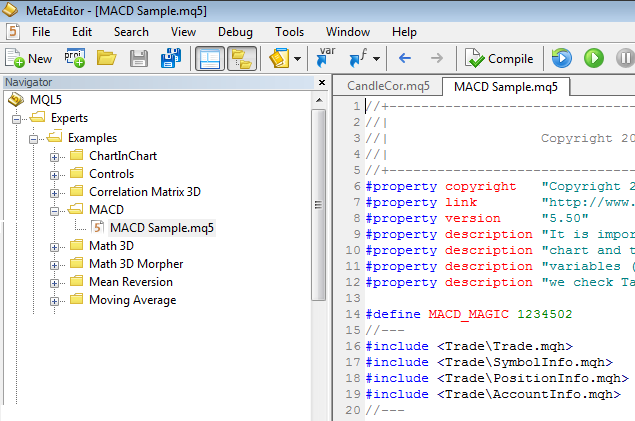Screen dimensions: 635x421
Task: Select the Mean Reversion tree item
Action: pyautogui.click(x=131, y=282)
